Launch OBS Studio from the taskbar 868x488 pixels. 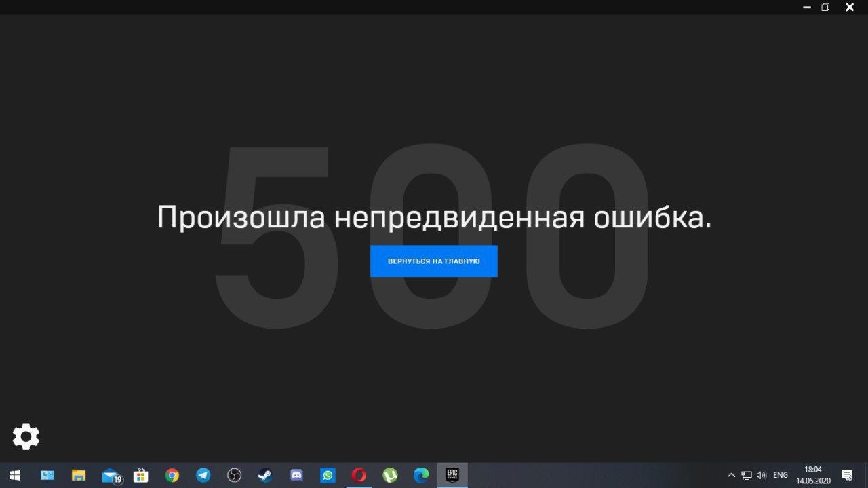click(x=235, y=475)
